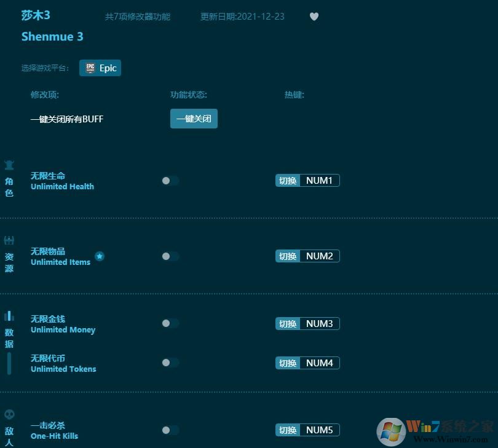Enable the Unlimited Money toggle
The height and width of the screenshot is (448, 498).
coord(170,323)
